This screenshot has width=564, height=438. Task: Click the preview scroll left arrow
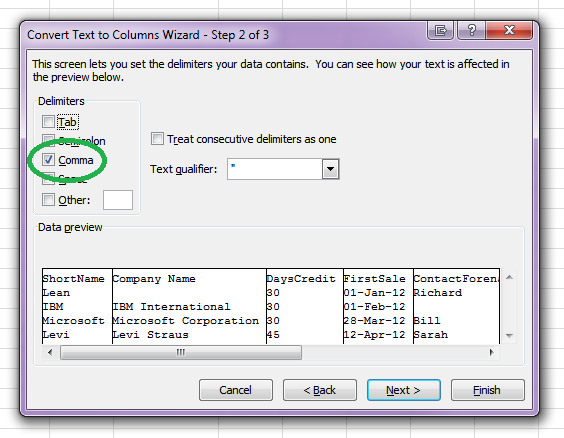click(x=50, y=352)
